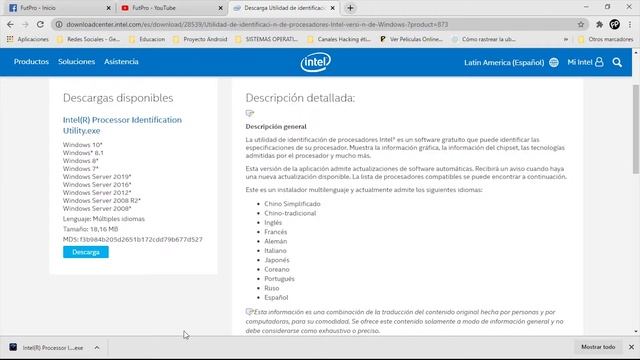The height and width of the screenshot is (360, 640).
Task: Select the Descarga Utilidad de identificación tab
Action: click(x=284, y=8)
